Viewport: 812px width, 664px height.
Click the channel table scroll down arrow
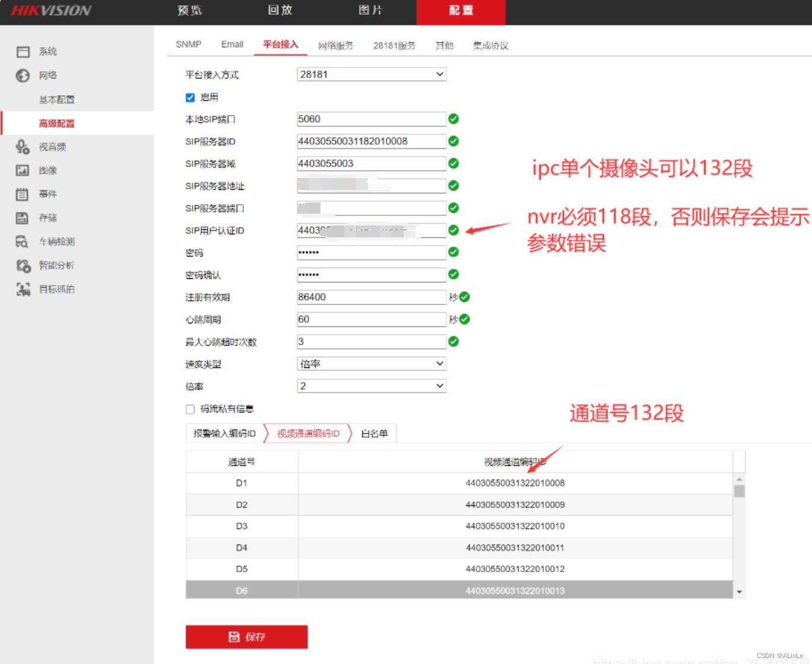click(739, 592)
